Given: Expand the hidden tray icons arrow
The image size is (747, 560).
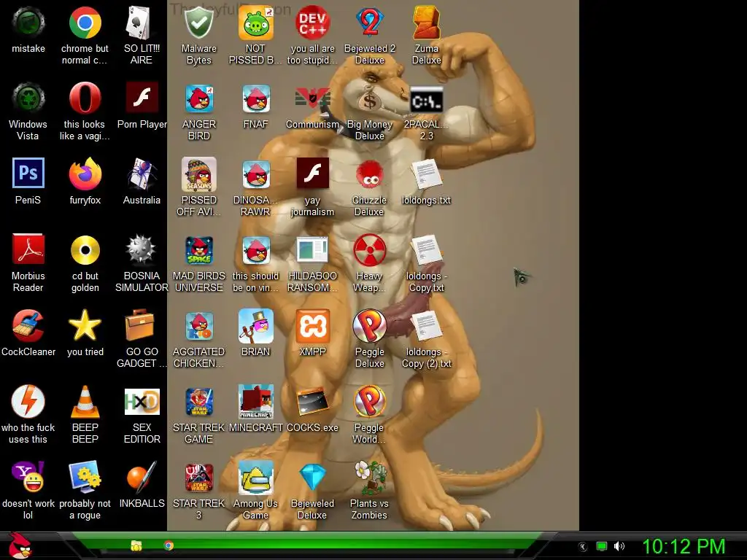Looking at the screenshot, I should coord(583,547).
